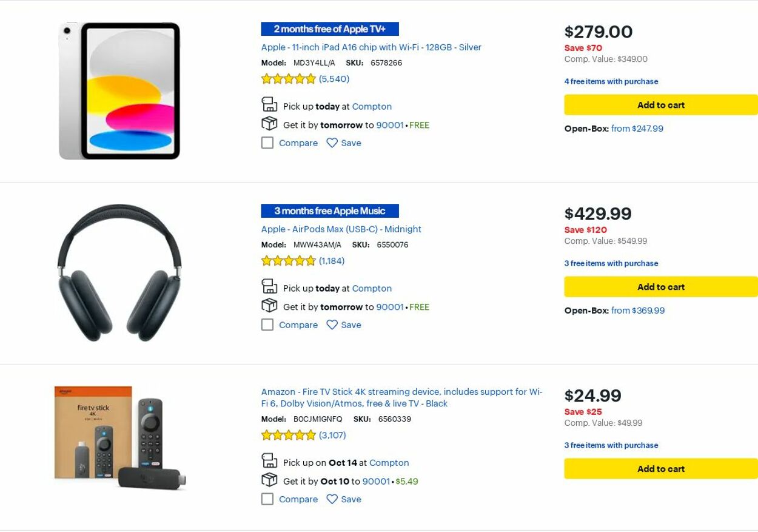
Task: Open the Apple 11-inch iPad A16 product link
Action: click(x=371, y=47)
